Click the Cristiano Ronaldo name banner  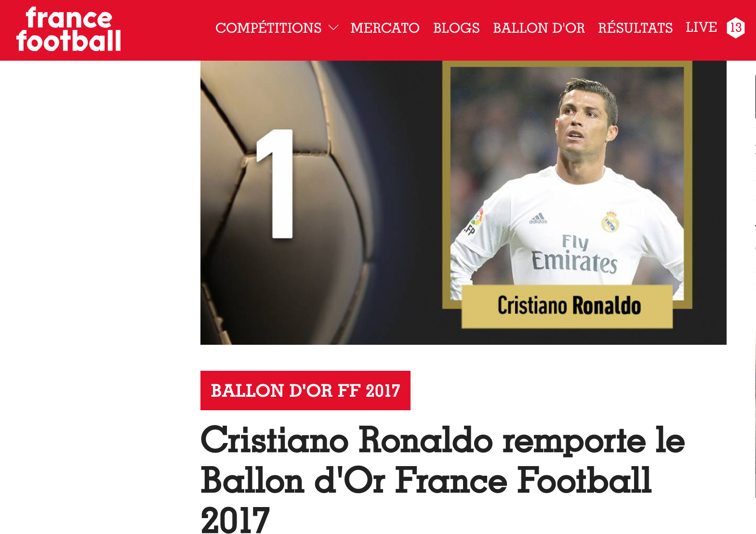coord(567,306)
